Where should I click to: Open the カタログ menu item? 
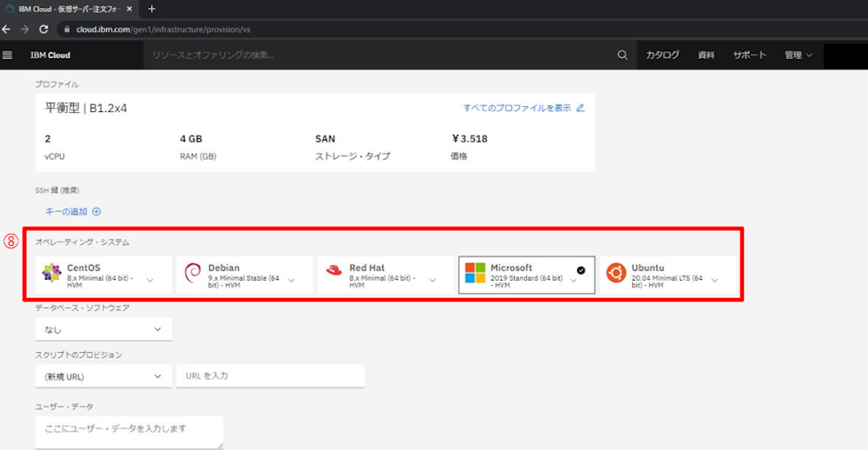click(662, 55)
